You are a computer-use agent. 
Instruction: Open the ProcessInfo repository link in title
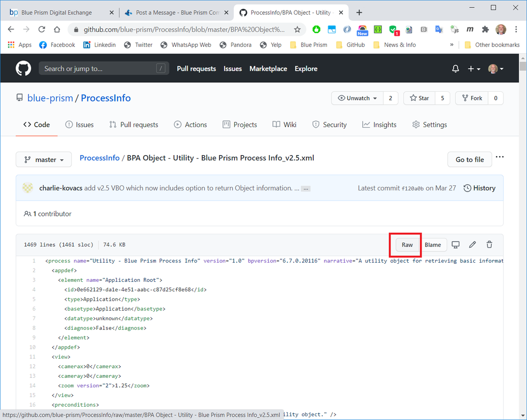[106, 98]
